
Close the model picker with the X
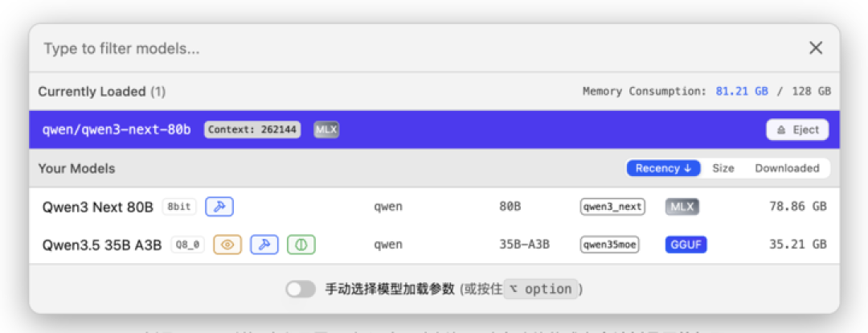(x=816, y=48)
